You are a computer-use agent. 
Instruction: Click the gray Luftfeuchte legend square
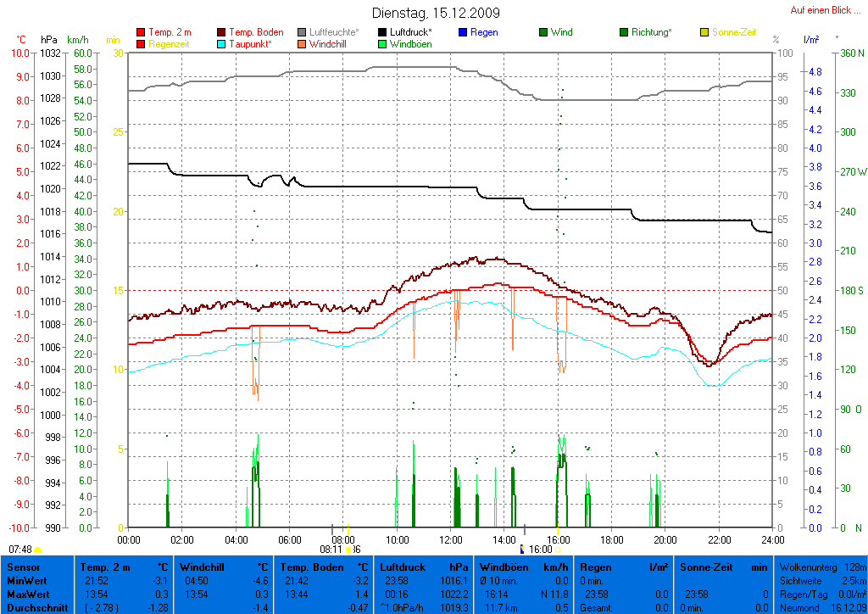click(x=303, y=32)
